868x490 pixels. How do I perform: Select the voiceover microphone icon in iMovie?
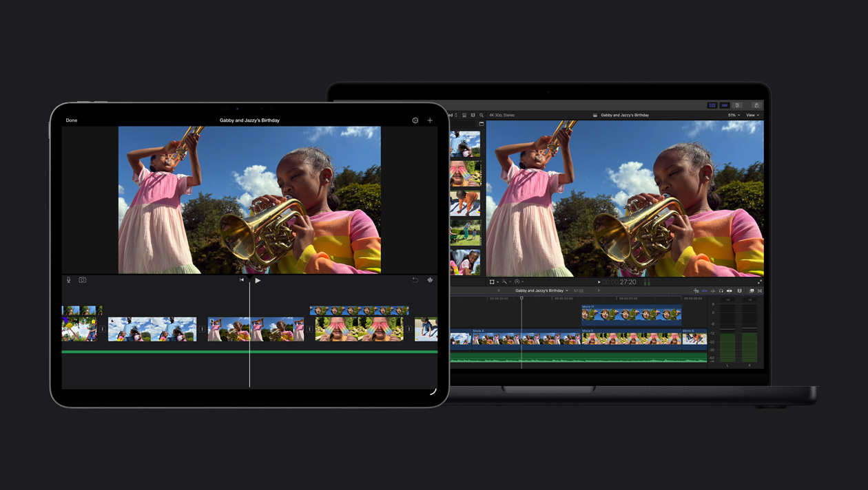[68, 280]
